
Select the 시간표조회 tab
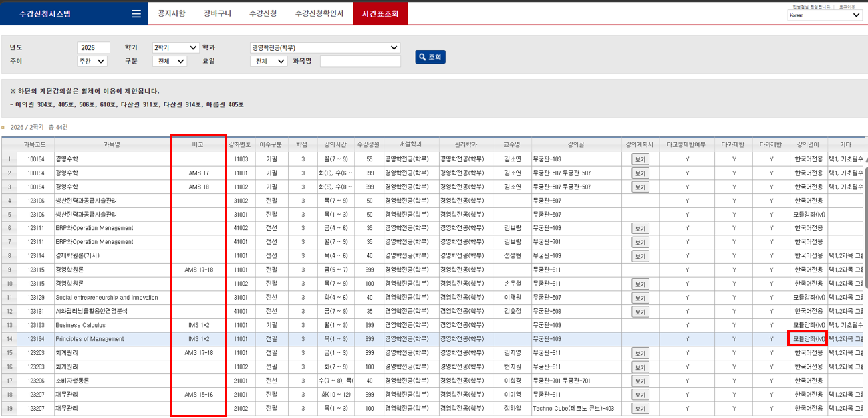[380, 13]
